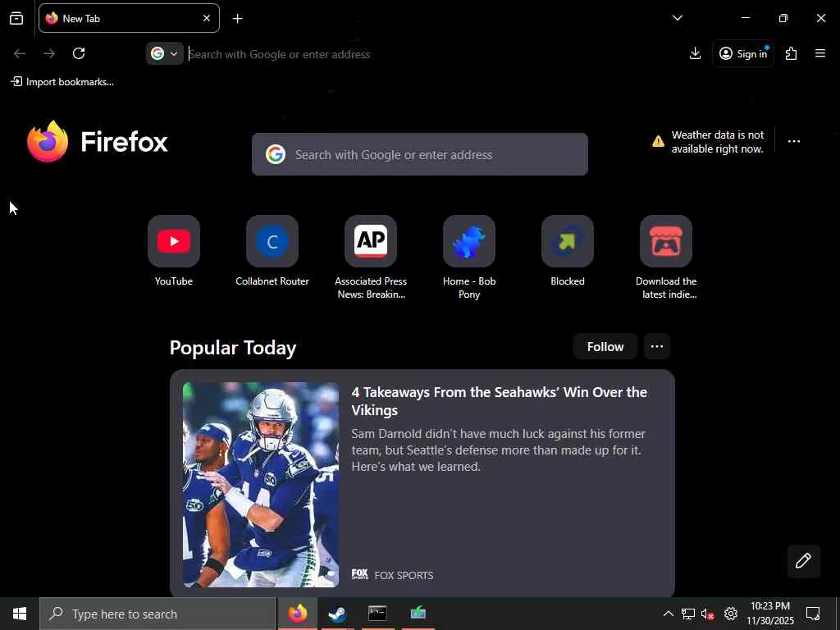Click the Firefox logo on the new tab page
This screenshot has height=630, width=840.
98,141
